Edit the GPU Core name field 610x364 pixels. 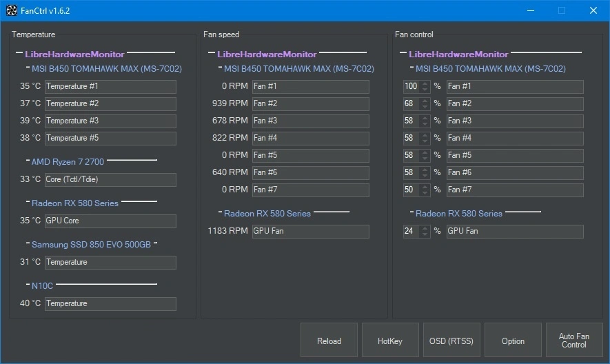pos(110,221)
